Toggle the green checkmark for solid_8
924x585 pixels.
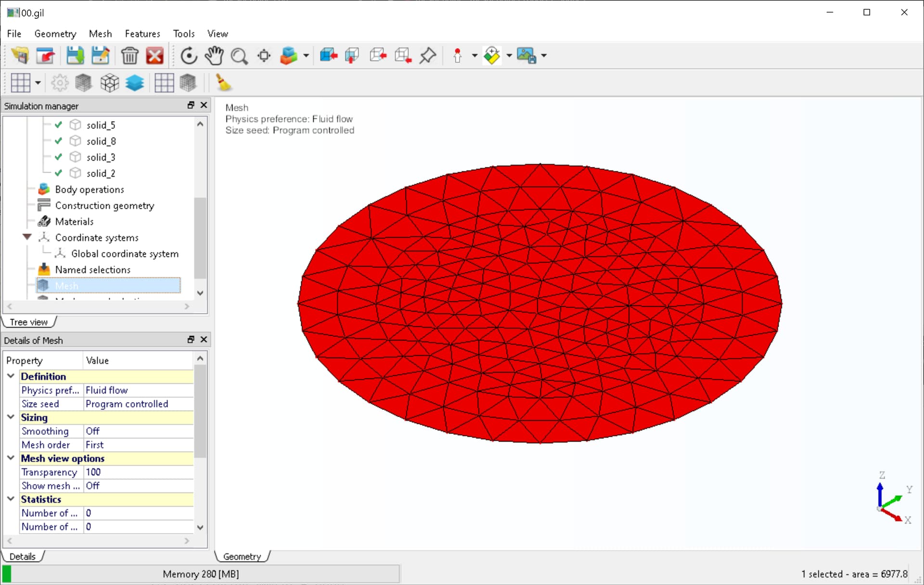pyautogui.click(x=58, y=141)
